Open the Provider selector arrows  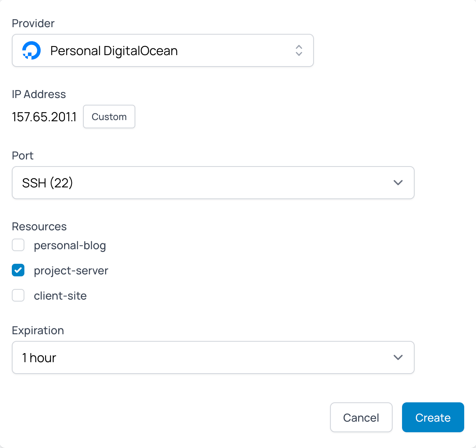[299, 50]
